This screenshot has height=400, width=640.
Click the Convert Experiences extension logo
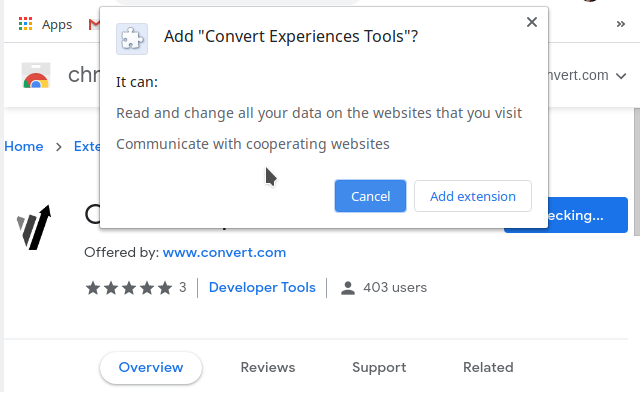[34, 227]
